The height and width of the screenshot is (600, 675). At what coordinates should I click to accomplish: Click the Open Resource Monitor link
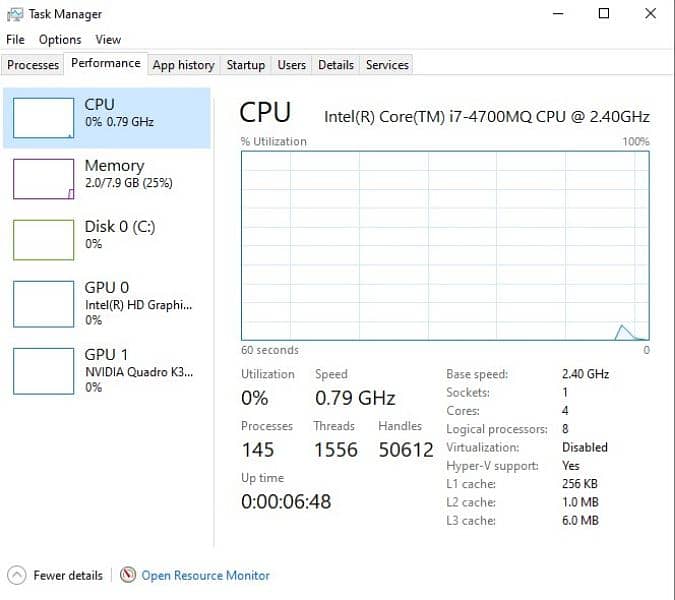pos(205,575)
